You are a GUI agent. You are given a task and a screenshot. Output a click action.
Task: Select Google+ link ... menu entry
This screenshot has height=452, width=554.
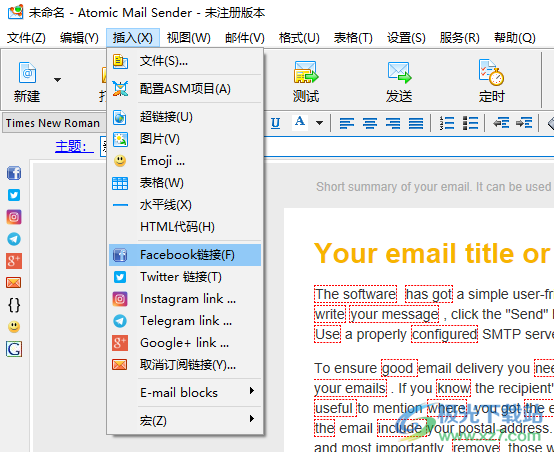point(185,342)
